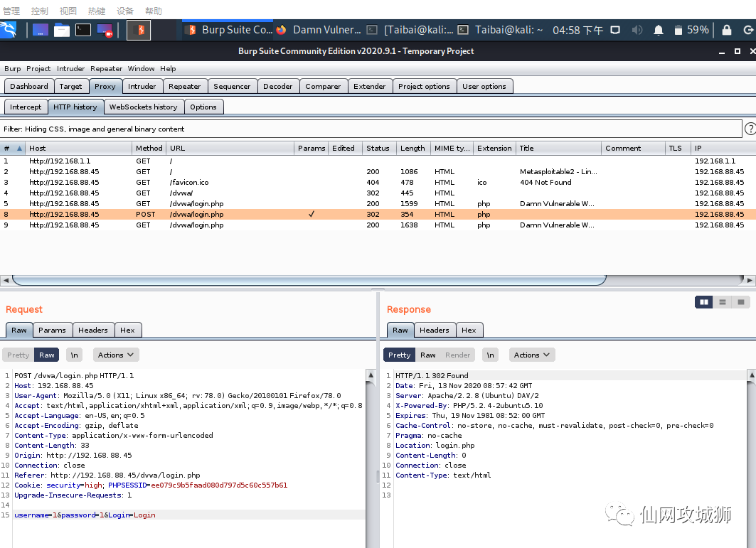Toggle newline display in Request panel
The width and height of the screenshot is (756, 548).
75,355
